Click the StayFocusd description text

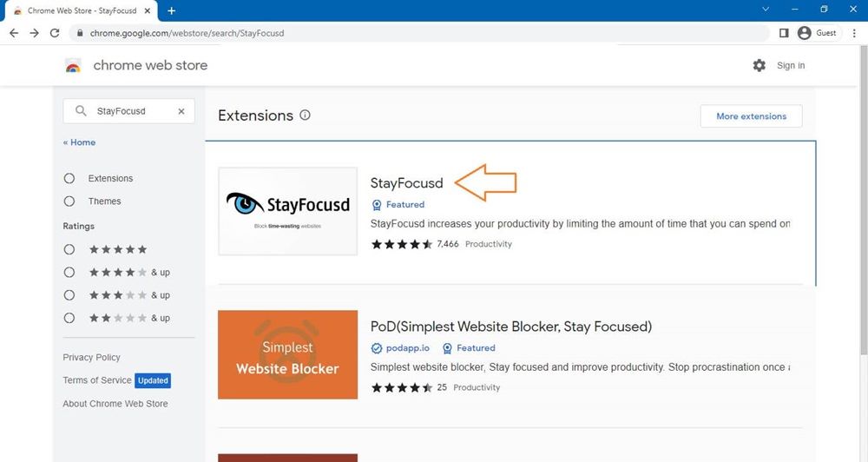click(x=580, y=224)
